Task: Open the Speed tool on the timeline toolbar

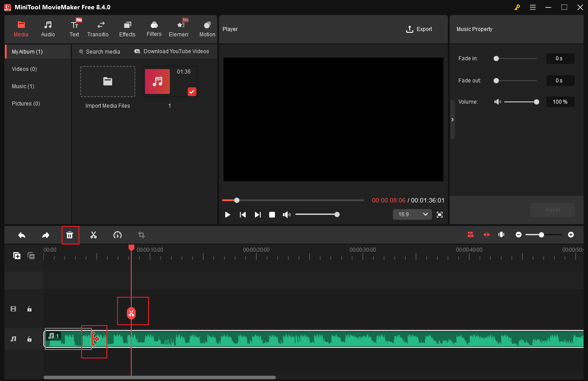Action: 118,235
